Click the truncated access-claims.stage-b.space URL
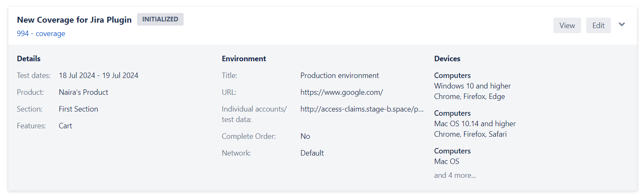Viewport: 644px width, 195px height. (362, 109)
